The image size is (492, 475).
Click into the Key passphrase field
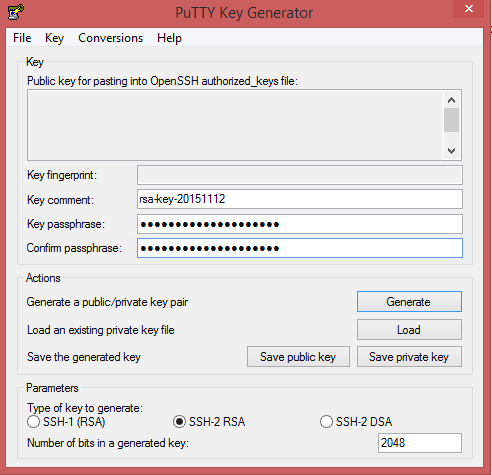(x=300, y=224)
